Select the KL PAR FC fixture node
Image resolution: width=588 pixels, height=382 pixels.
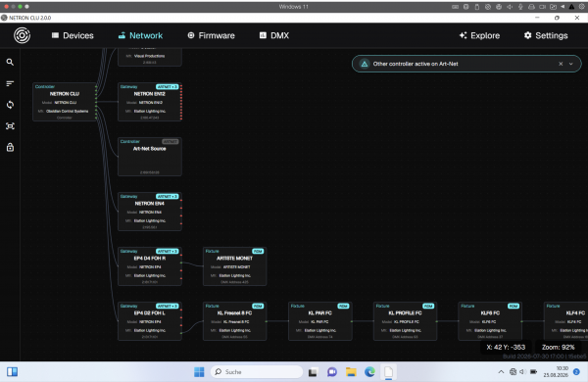tap(319, 321)
